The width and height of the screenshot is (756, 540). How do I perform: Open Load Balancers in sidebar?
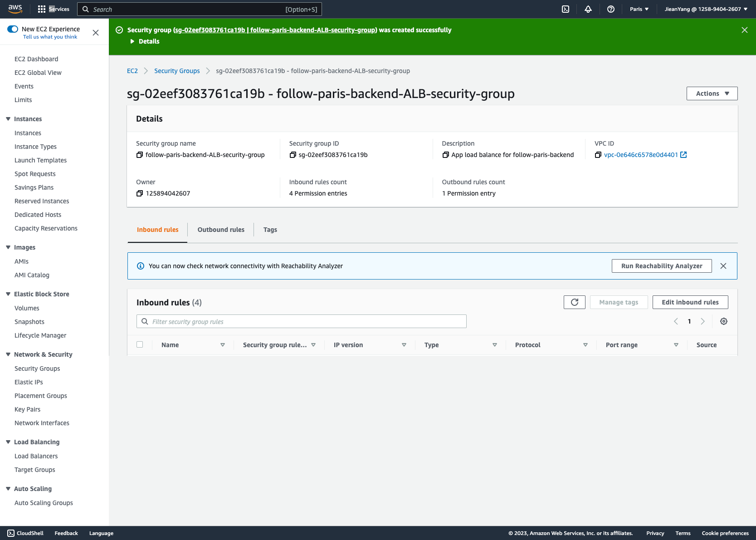pyautogui.click(x=36, y=456)
